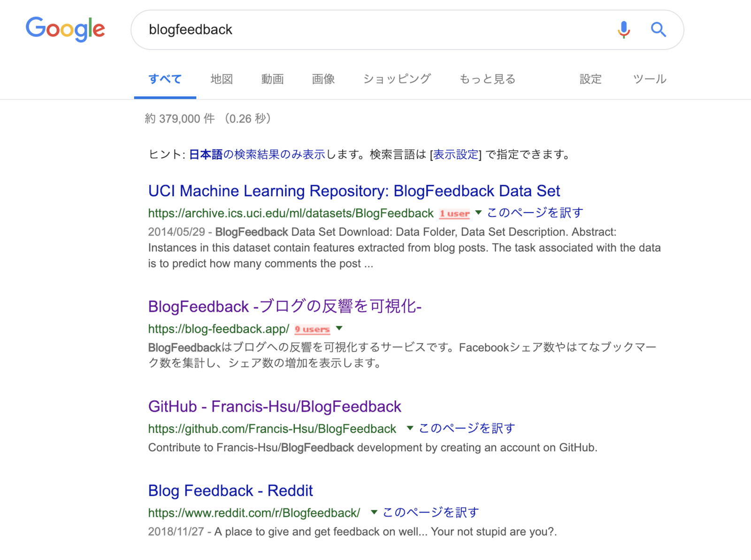This screenshot has height=560, width=751.
Task: Expand dropdown arrow beside the UCI archive URL
Action: coord(478,213)
